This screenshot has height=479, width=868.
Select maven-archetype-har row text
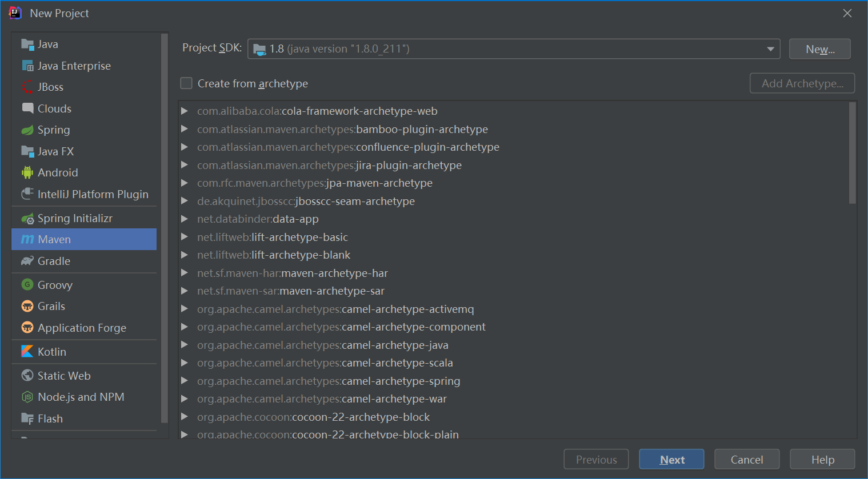(x=293, y=273)
